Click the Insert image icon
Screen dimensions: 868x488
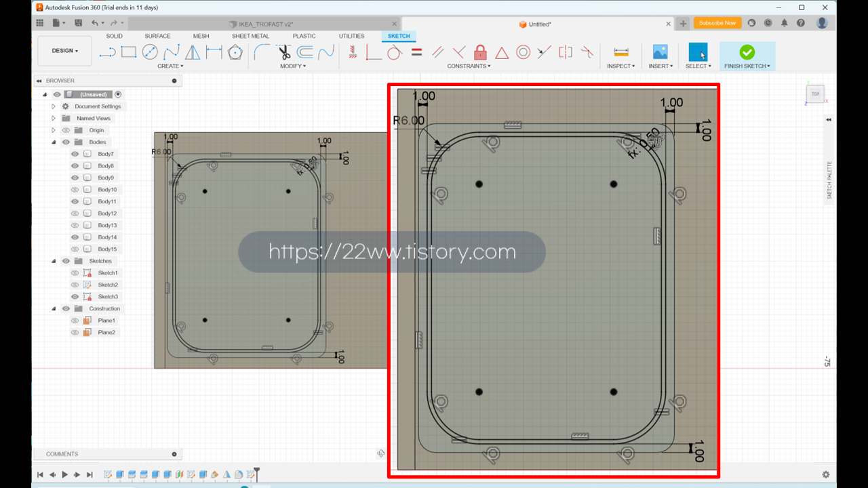click(660, 52)
